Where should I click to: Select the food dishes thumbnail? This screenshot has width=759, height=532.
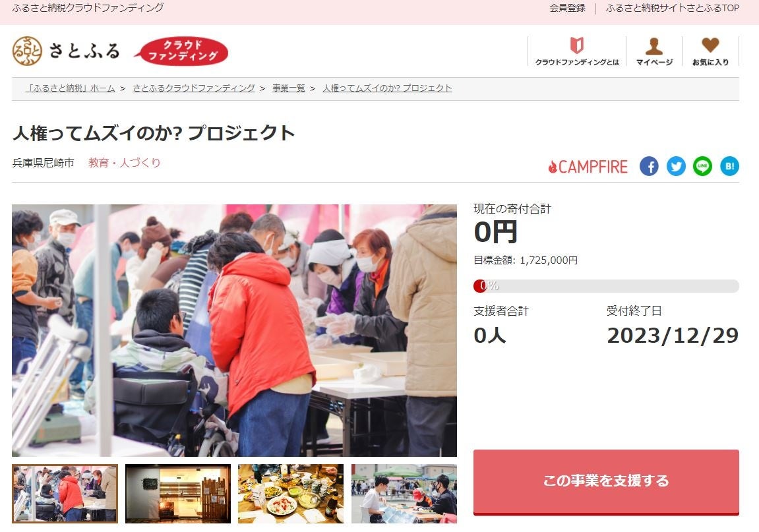click(x=291, y=494)
